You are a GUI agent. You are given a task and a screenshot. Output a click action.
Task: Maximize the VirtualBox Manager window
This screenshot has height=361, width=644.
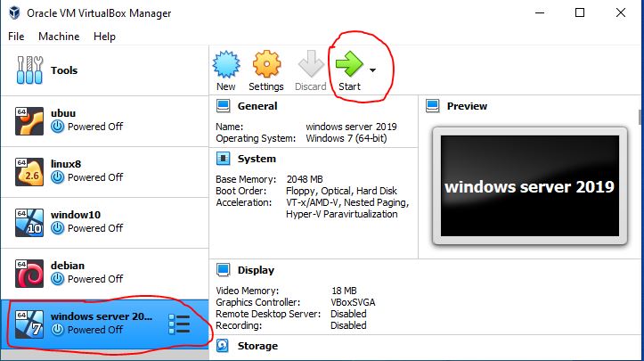[x=580, y=12]
